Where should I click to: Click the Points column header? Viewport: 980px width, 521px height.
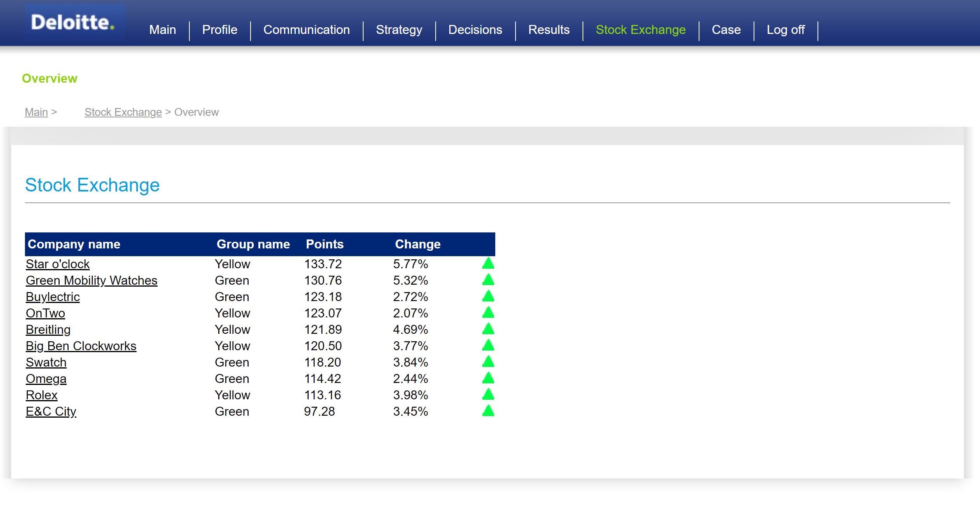325,245
